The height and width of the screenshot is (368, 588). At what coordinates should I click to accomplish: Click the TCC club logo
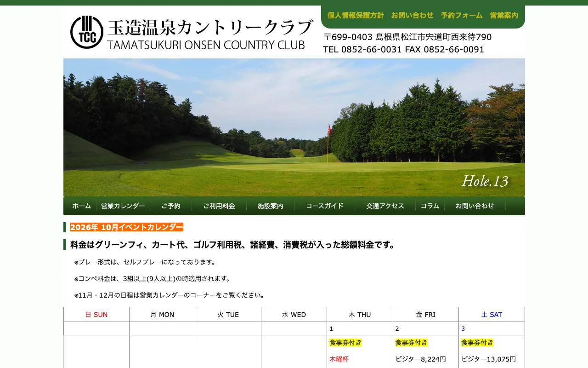pos(87,32)
